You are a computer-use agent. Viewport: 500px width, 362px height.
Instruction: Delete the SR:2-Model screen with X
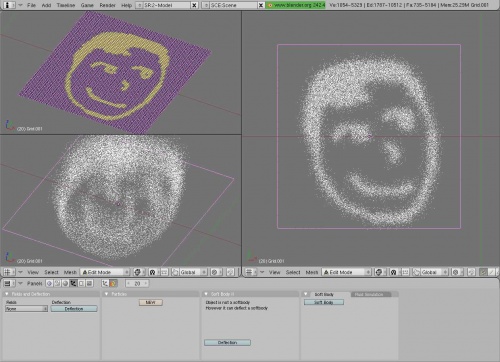pyautogui.click(x=195, y=5)
